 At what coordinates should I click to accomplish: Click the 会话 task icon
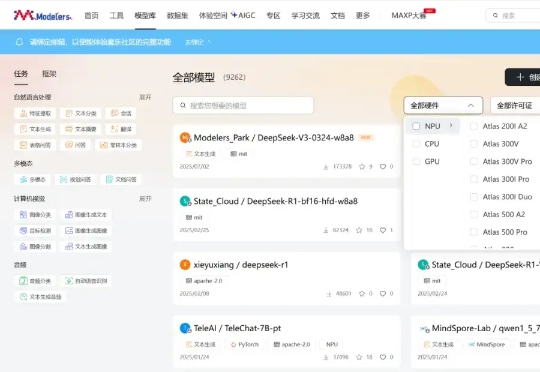click(x=115, y=113)
